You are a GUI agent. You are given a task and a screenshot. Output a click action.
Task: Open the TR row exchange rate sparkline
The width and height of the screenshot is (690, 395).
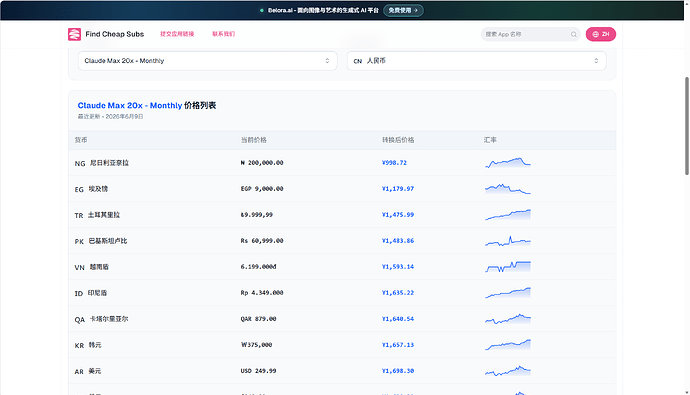[x=508, y=215]
